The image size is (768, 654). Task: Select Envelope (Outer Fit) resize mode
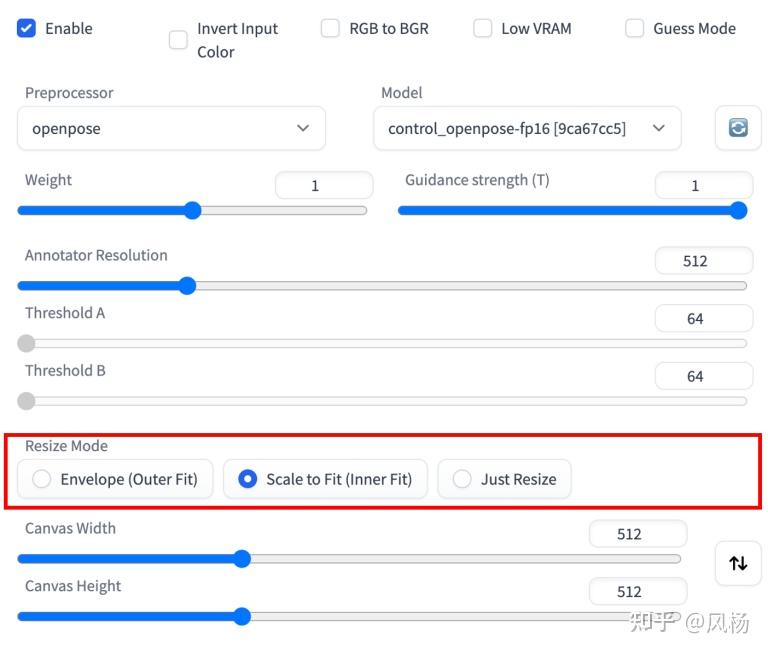[42, 479]
